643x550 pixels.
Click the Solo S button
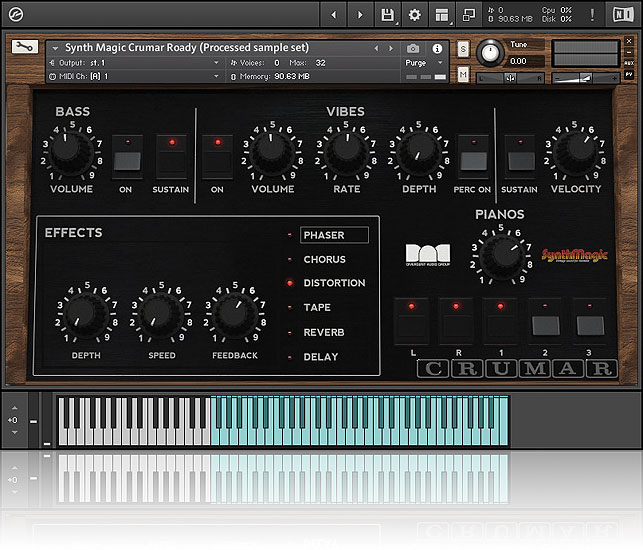point(464,48)
